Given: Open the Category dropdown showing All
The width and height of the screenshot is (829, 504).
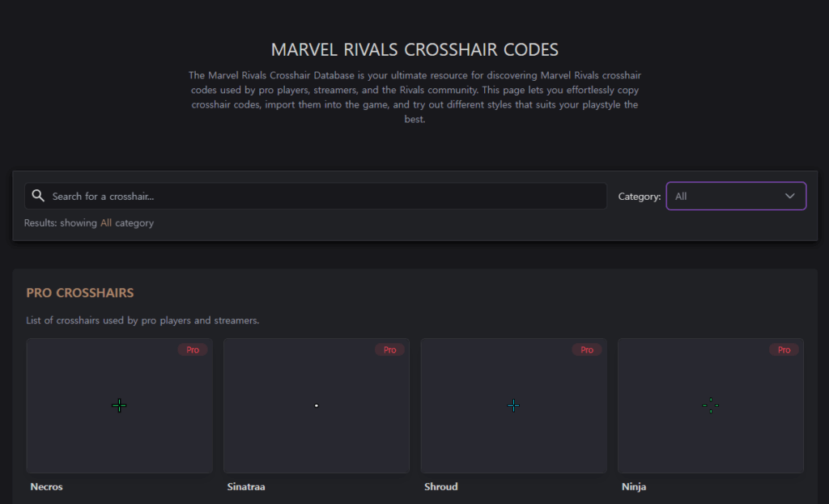Looking at the screenshot, I should click(x=736, y=196).
